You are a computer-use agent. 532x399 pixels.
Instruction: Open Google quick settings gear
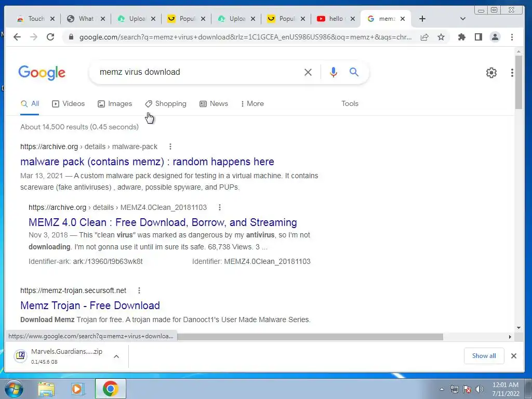click(x=491, y=73)
